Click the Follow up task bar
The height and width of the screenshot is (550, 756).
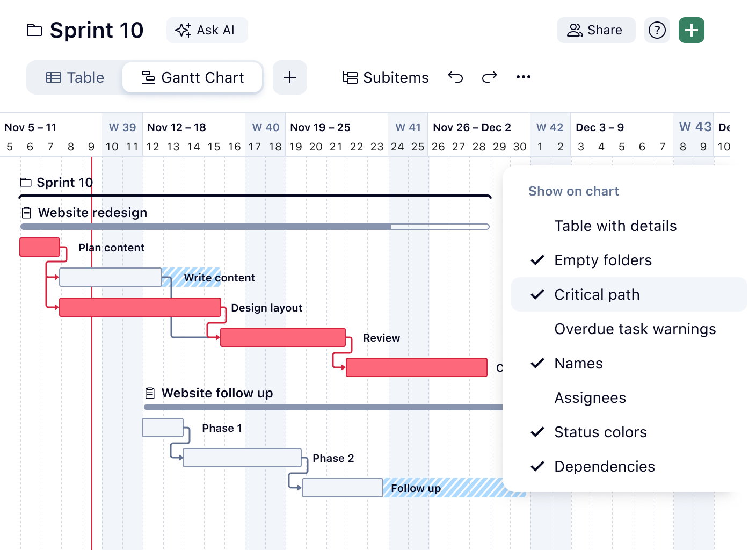[x=343, y=488]
